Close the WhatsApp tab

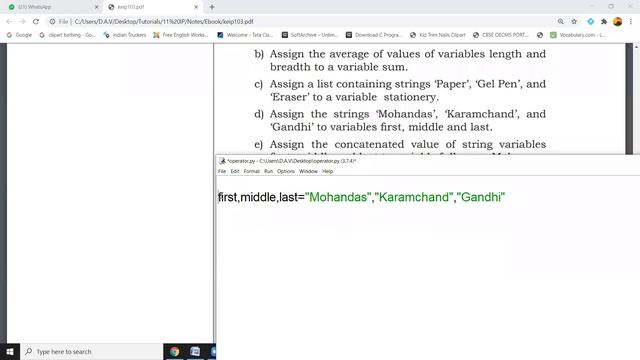(x=97, y=7)
